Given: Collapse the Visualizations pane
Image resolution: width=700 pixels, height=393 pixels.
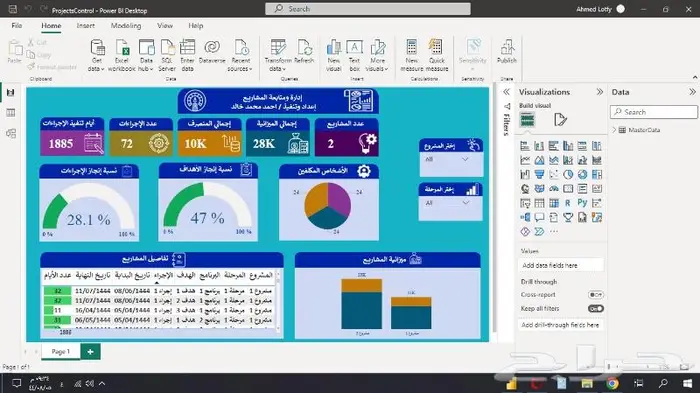Looking at the screenshot, I should pyautogui.click(x=600, y=92).
